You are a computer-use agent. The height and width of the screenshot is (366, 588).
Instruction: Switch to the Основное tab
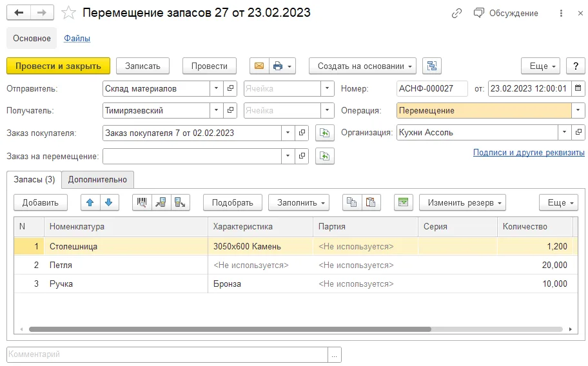(x=32, y=38)
